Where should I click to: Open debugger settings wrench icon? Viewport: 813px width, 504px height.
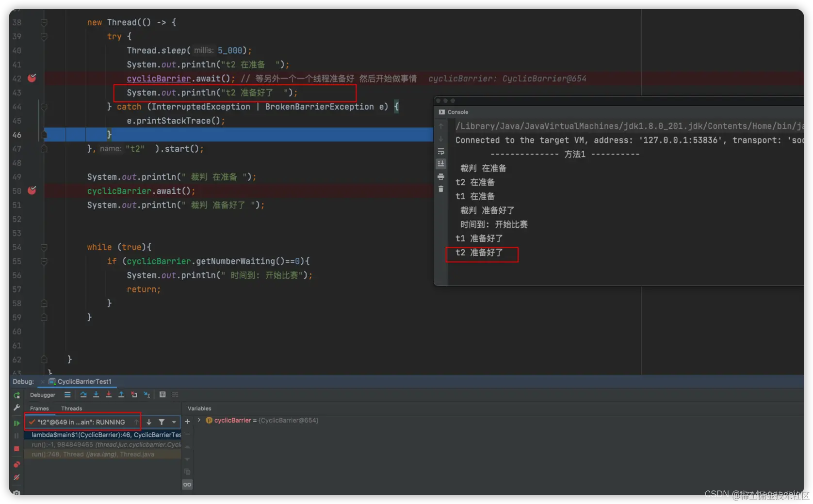coord(16,408)
